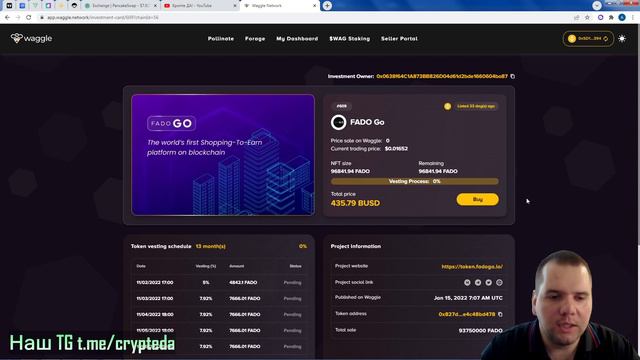
Task: Open the Telegram project social icon
Action: point(478,282)
